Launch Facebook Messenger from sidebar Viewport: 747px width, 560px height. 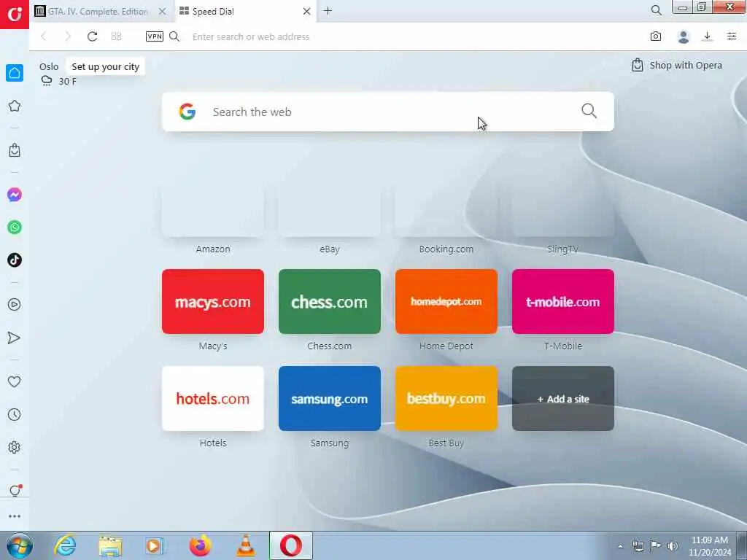[15, 195]
